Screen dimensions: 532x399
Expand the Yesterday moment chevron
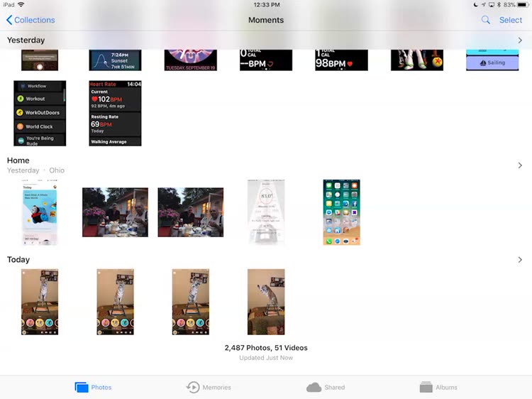point(520,40)
